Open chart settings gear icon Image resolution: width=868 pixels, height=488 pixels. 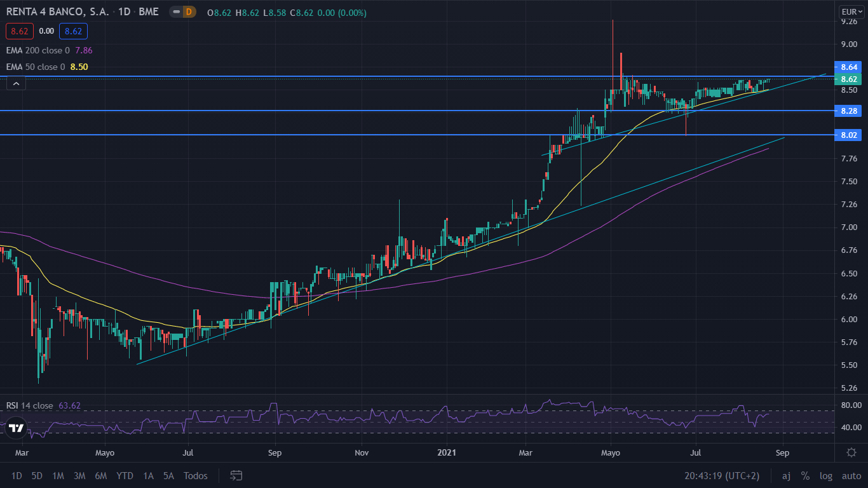tap(851, 452)
